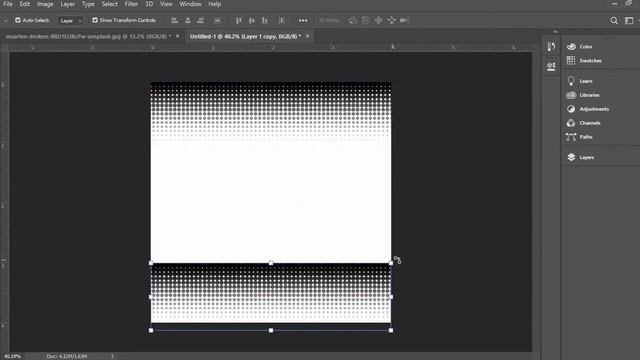Click the align right edges icon
The height and width of the screenshot is (360, 640).
tap(200, 20)
